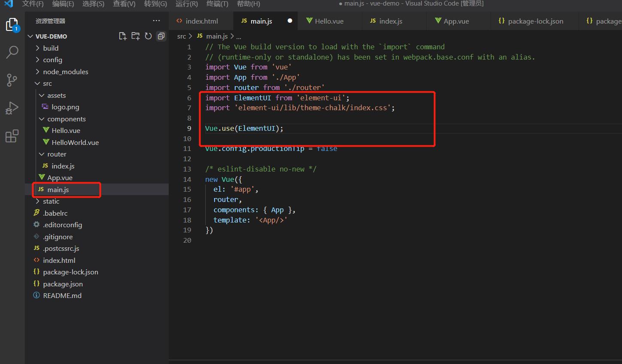Open the 查看(V) menu
This screenshot has height=364, width=622.
tap(124, 4)
